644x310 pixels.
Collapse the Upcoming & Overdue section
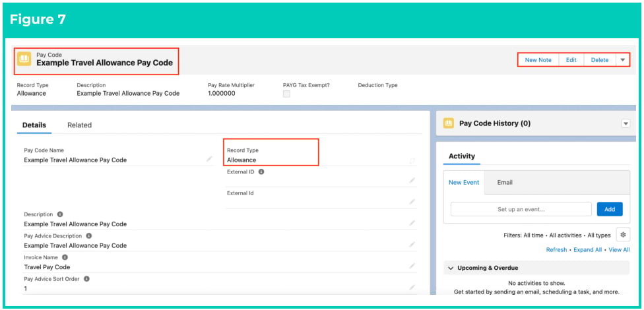pos(451,268)
